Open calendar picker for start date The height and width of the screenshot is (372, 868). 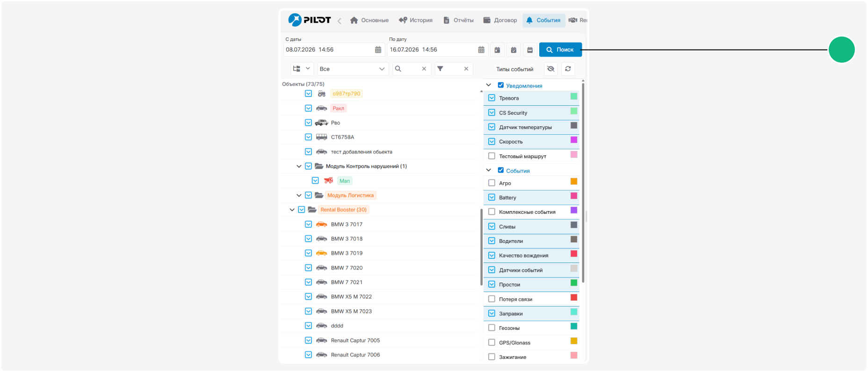point(378,50)
